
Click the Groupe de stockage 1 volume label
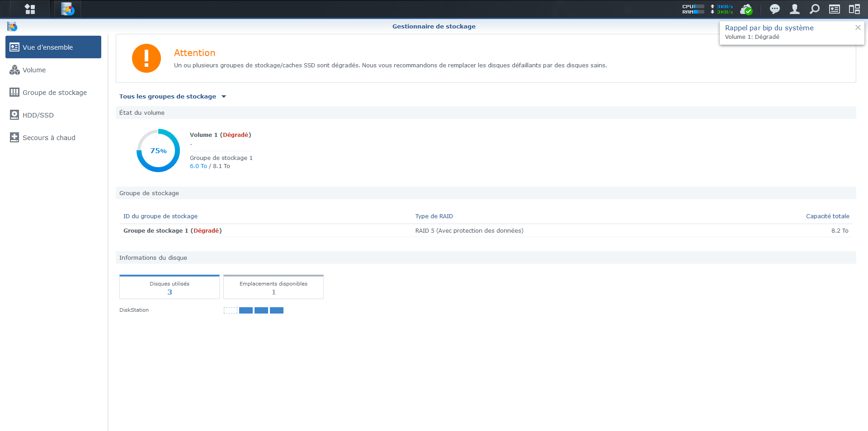pos(221,158)
